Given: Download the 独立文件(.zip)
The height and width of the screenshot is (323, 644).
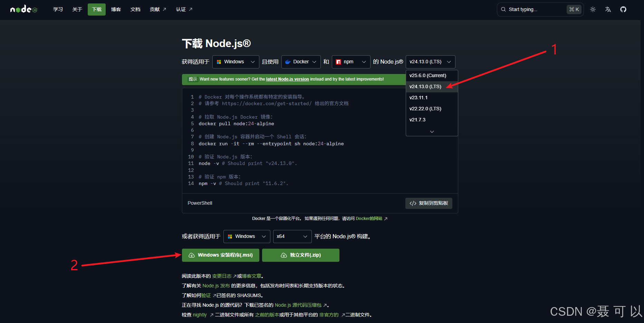Looking at the screenshot, I should click(x=301, y=255).
